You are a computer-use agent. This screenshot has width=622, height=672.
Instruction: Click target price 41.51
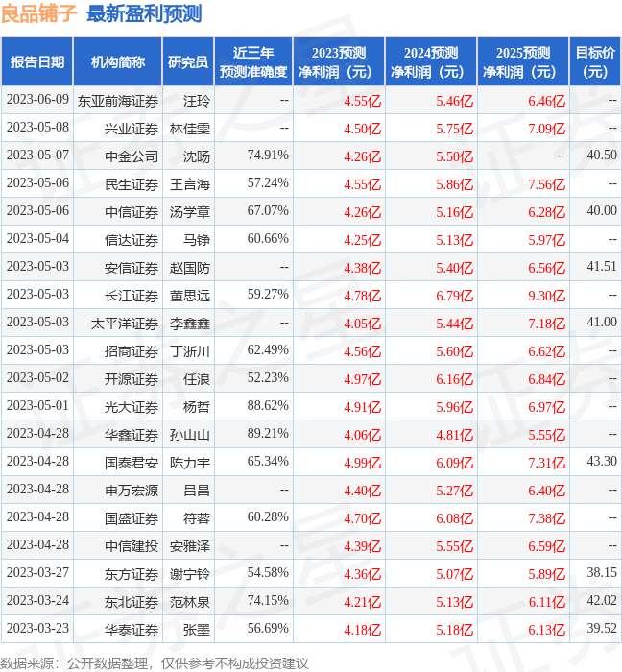tap(602, 267)
